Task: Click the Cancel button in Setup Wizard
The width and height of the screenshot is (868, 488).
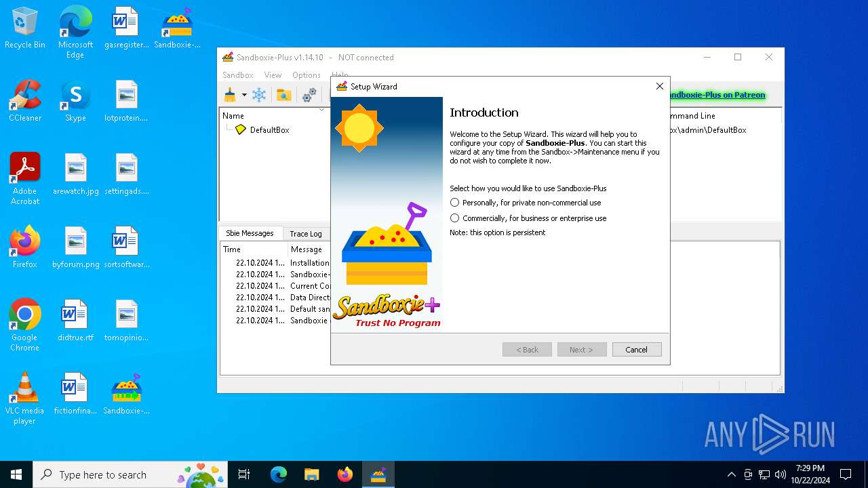Action: [x=636, y=350]
